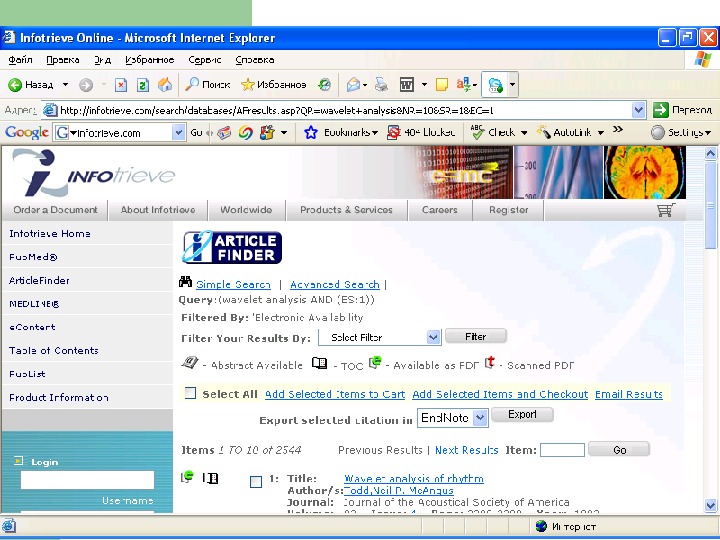Open the Order a Document tab

coord(55,210)
